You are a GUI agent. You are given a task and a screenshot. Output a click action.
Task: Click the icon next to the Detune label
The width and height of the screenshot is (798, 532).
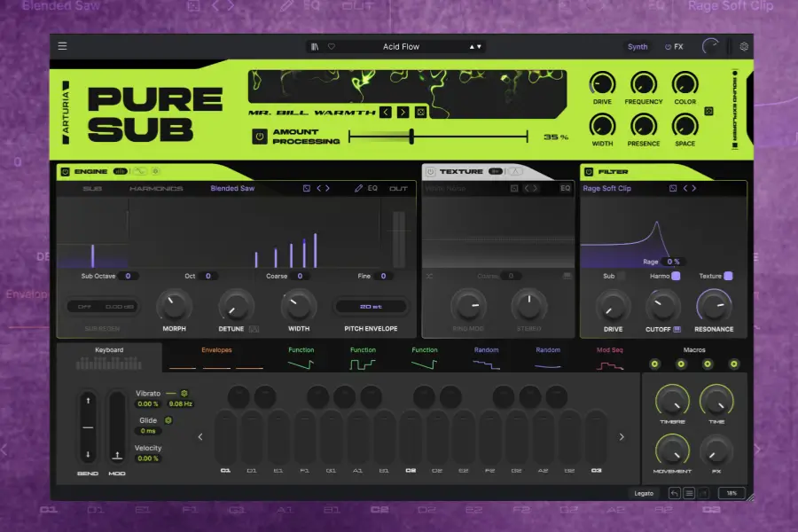tap(254, 329)
